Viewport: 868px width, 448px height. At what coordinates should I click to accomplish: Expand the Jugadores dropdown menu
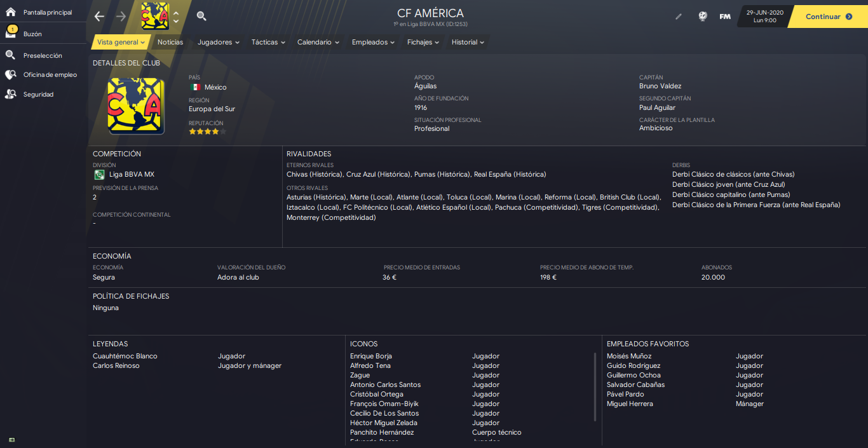pos(219,42)
